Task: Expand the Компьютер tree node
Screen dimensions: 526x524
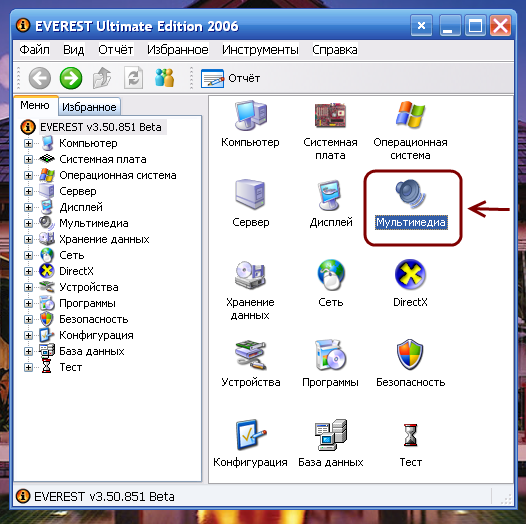Action: pyautogui.click(x=29, y=144)
